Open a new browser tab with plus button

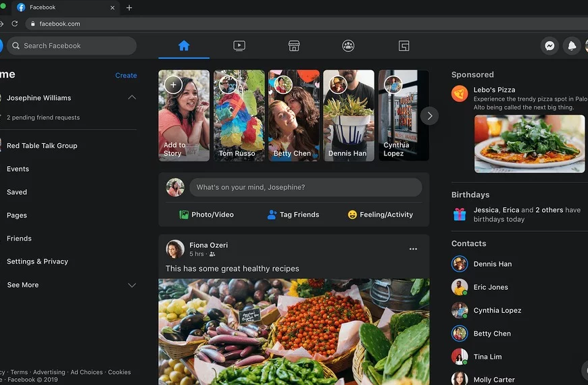(129, 8)
